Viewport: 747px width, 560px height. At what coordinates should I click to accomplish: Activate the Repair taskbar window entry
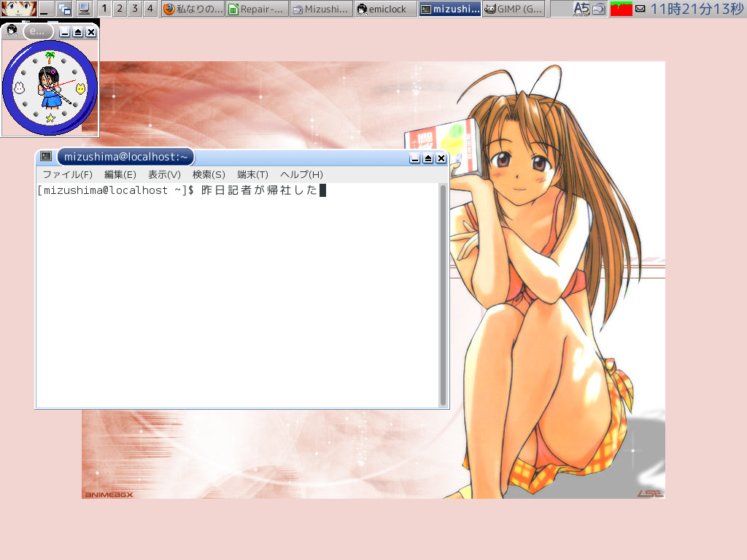tap(256, 9)
